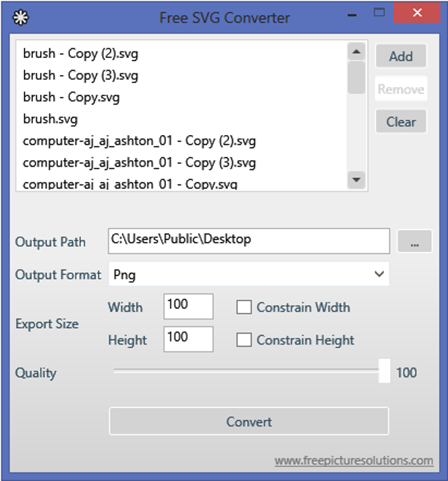Click the file list scrollbar thumb
448x481 pixels.
tap(356, 77)
